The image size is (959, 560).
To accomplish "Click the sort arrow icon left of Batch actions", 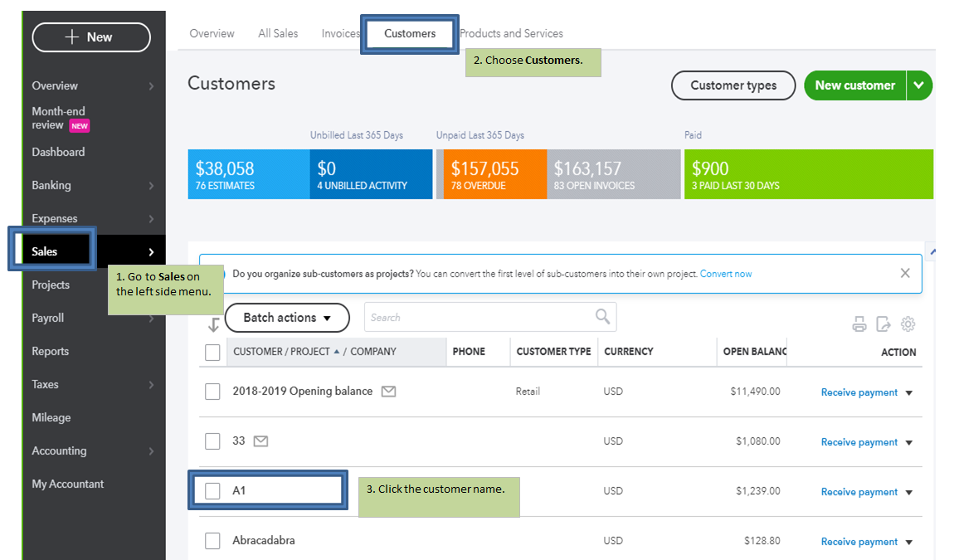I will click(213, 324).
